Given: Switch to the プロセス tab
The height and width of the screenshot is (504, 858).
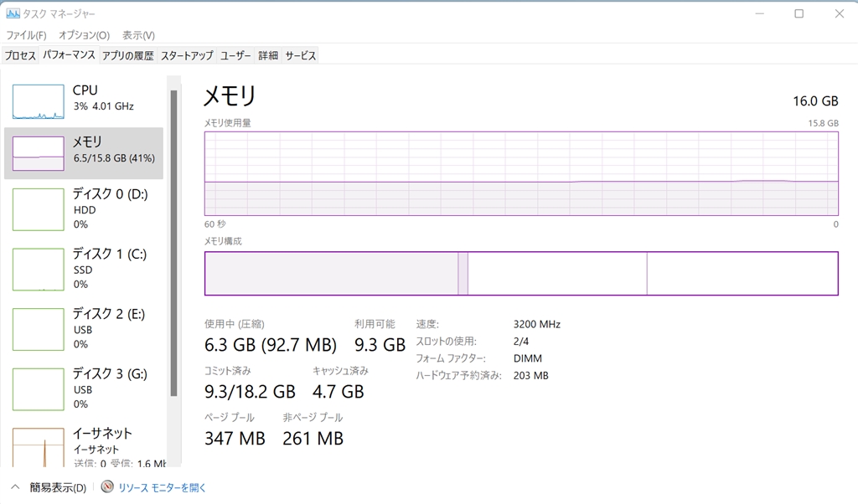Looking at the screenshot, I should pos(20,56).
